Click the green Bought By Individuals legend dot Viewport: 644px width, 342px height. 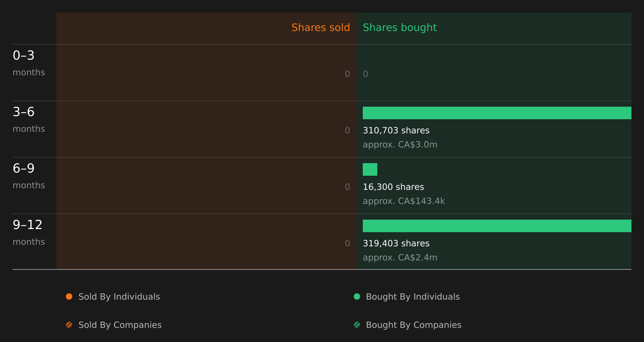click(x=357, y=297)
